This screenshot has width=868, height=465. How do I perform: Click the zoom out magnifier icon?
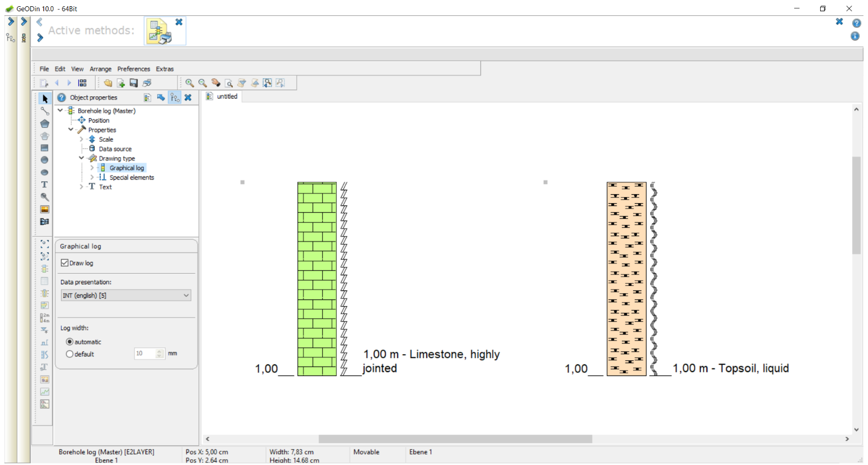click(x=202, y=83)
